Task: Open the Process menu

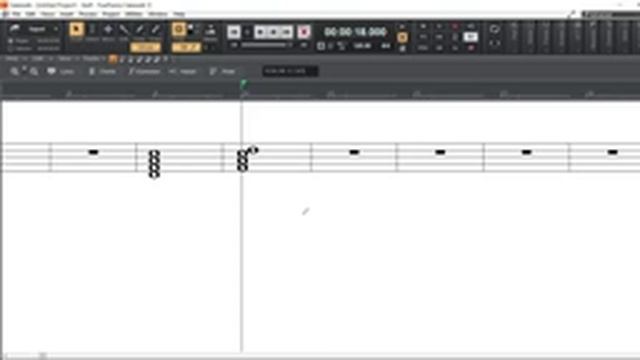Action: click(x=88, y=14)
